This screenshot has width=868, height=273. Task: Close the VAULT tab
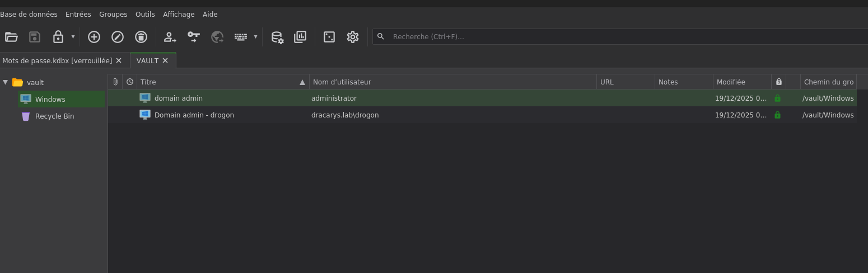(x=165, y=60)
